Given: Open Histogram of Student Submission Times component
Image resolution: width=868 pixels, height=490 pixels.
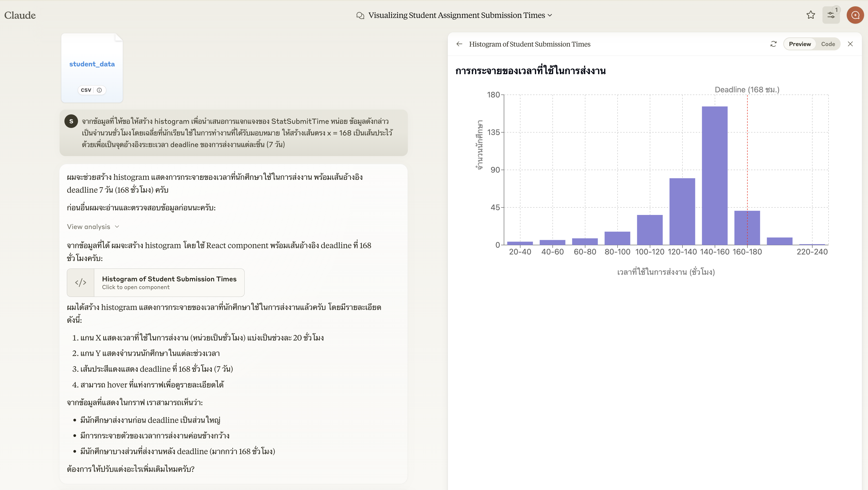Looking at the screenshot, I should pyautogui.click(x=169, y=283).
